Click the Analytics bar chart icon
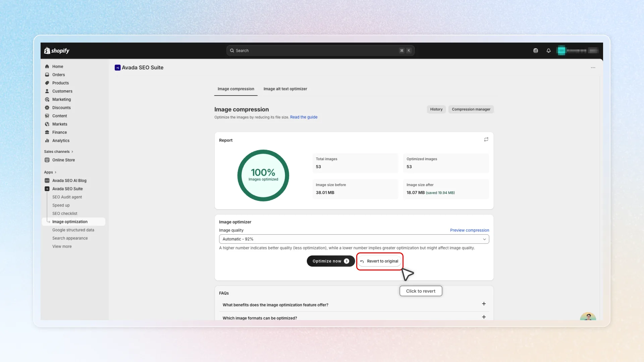The image size is (644, 362). click(x=47, y=141)
